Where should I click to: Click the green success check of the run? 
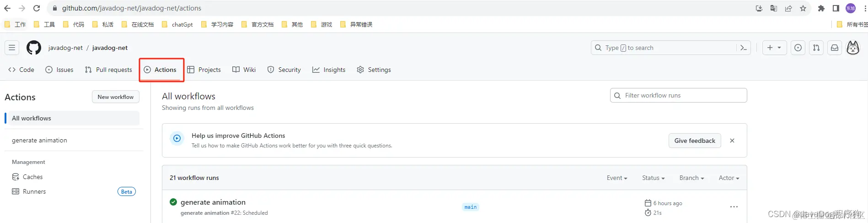[173, 202]
